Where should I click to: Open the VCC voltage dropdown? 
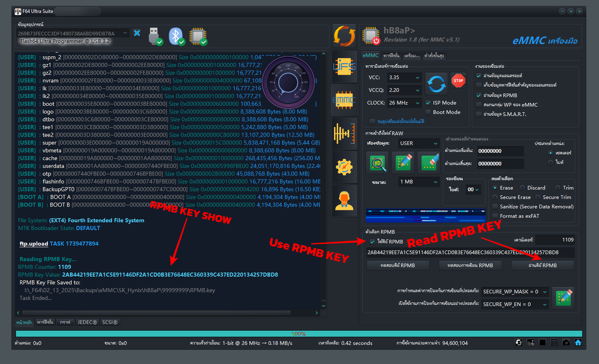click(404, 78)
